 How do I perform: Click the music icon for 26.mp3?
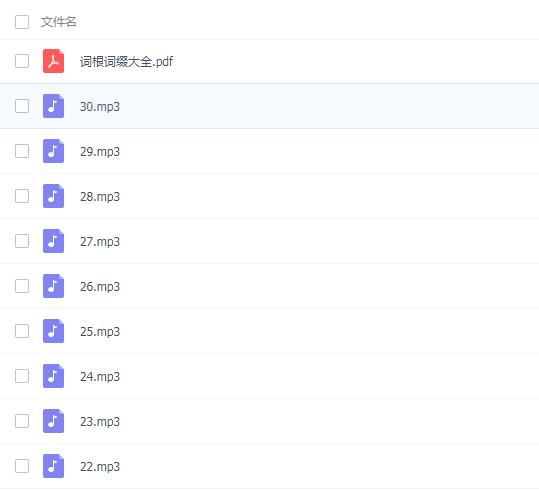[x=53, y=286]
